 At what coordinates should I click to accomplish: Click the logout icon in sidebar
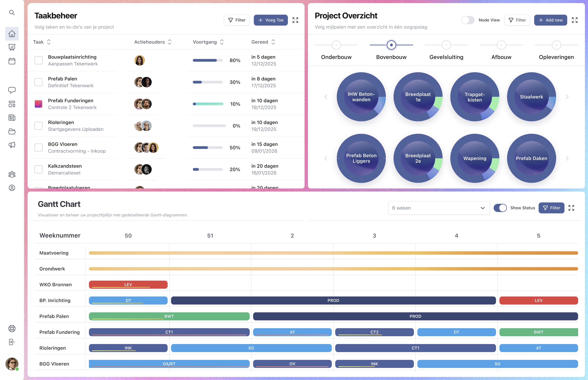(x=12, y=342)
